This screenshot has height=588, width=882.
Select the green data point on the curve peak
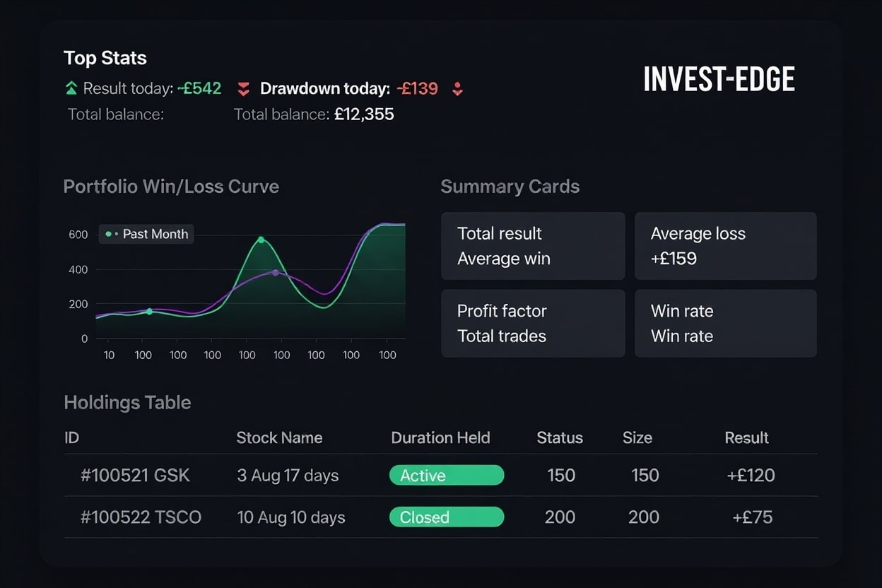click(262, 240)
